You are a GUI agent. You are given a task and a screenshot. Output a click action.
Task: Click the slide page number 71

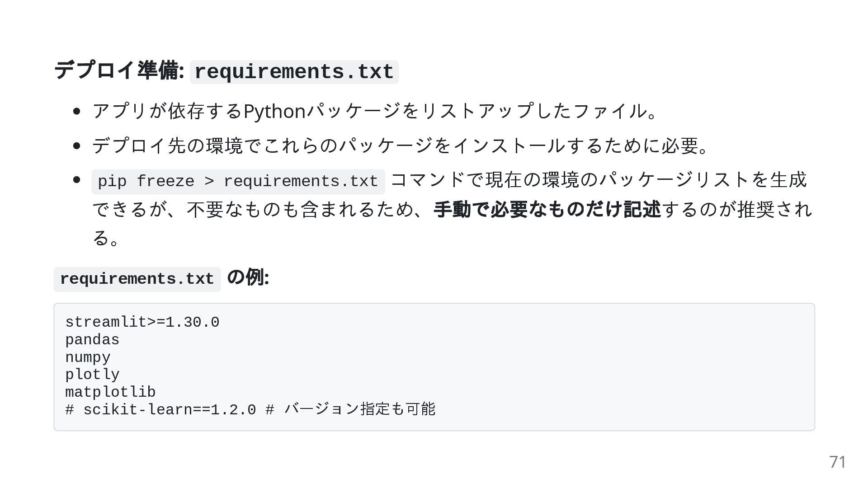click(x=837, y=462)
